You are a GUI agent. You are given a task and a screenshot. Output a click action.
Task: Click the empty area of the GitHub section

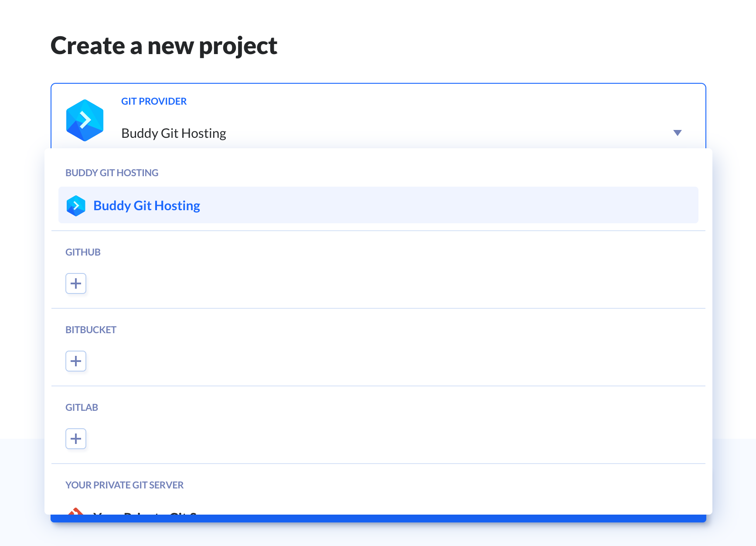tap(392, 283)
